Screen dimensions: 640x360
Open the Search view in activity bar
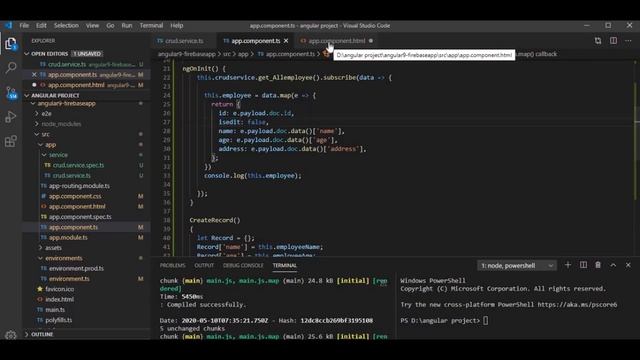(x=11, y=68)
